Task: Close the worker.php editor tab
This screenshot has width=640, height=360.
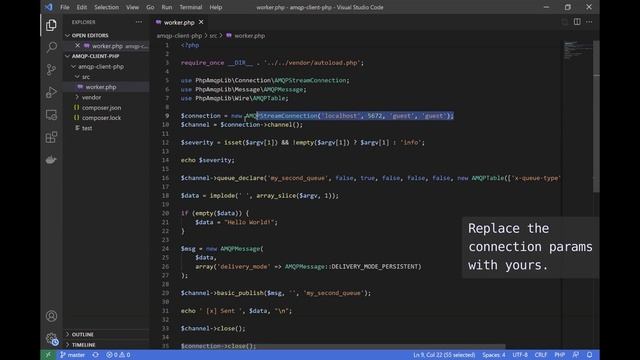Action: click(201, 22)
